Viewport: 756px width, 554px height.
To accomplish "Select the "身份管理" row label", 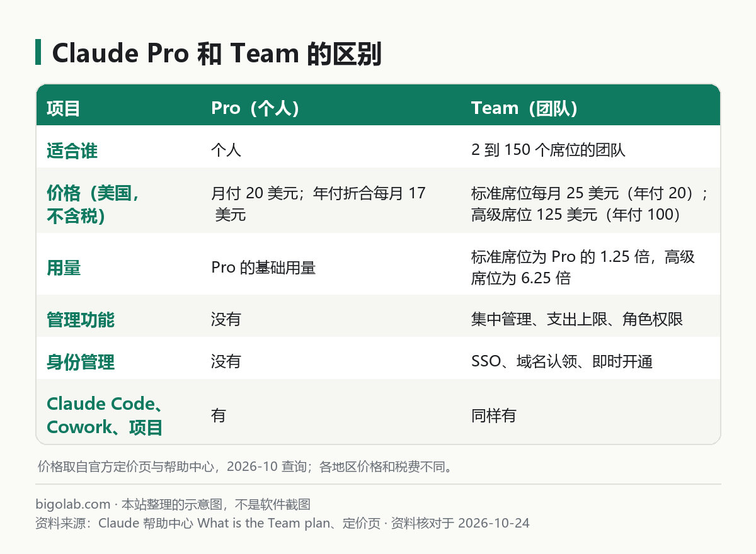I will point(81,363).
